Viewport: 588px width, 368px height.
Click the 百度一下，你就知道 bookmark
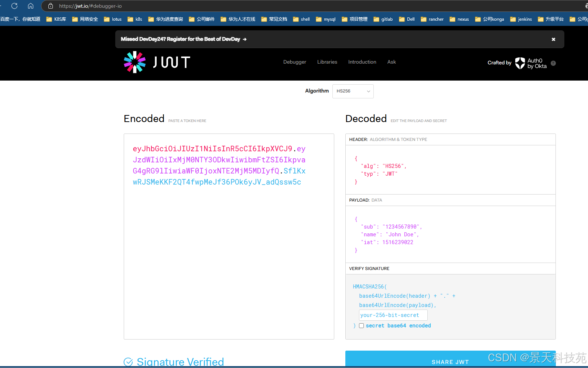click(x=20, y=19)
